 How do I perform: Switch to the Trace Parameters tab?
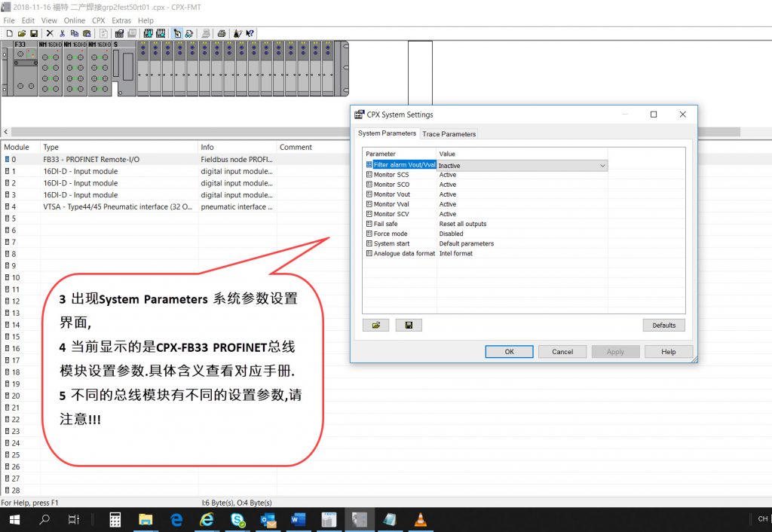[449, 134]
